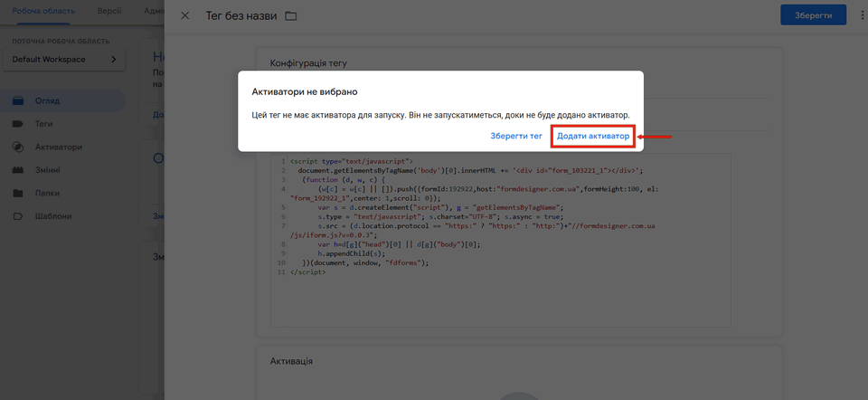Click the folder icon beside tag name

[x=290, y=16]
